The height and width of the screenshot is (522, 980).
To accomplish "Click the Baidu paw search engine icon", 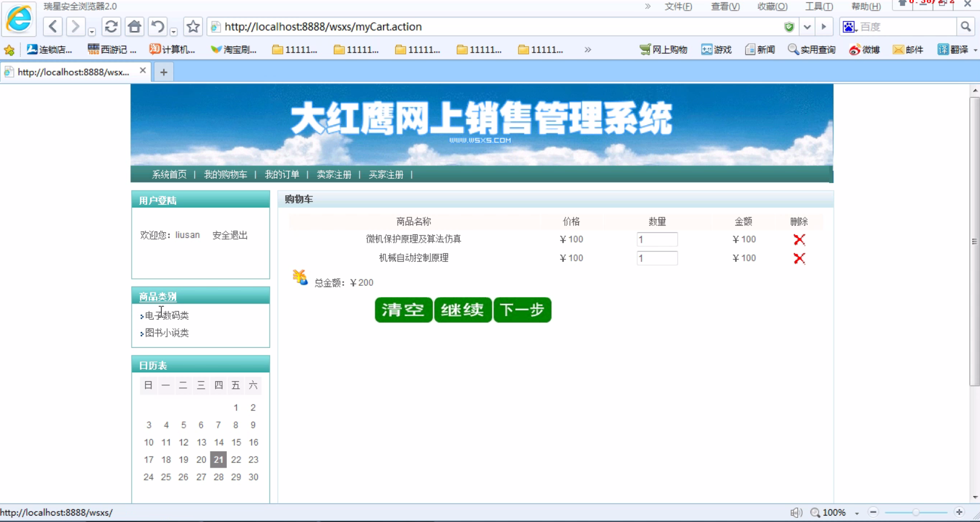I will click(848, 27).
